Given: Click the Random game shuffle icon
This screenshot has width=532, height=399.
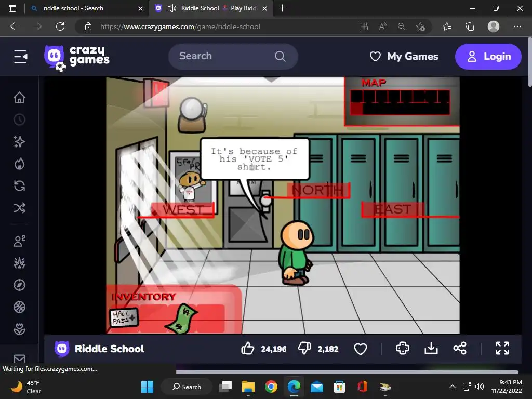Looking at the screenshot, I should pyautogui.click(x=19, y=208).
